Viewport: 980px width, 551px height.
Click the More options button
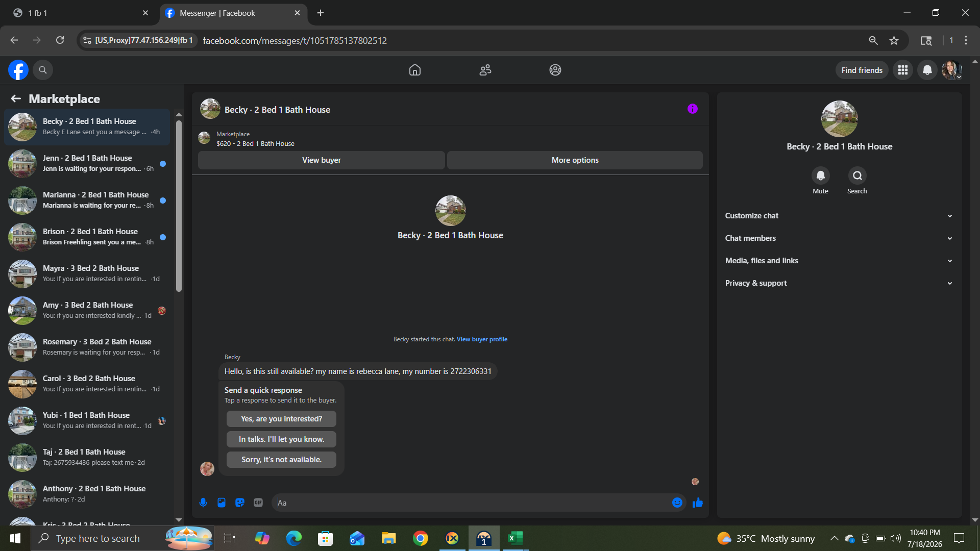pyautogui.click(x=575, y=160)
